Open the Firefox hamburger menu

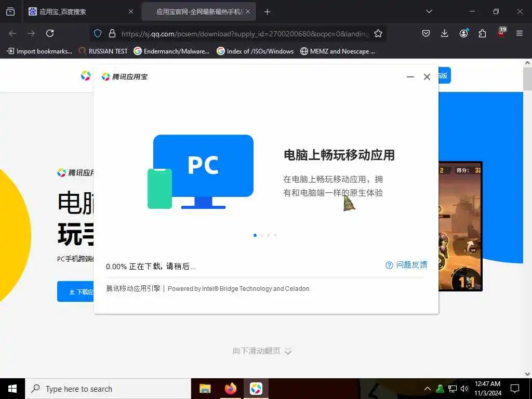(519, 33)
